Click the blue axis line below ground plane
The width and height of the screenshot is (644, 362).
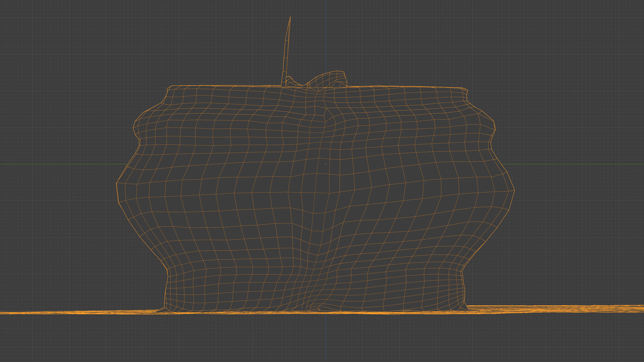326,337
